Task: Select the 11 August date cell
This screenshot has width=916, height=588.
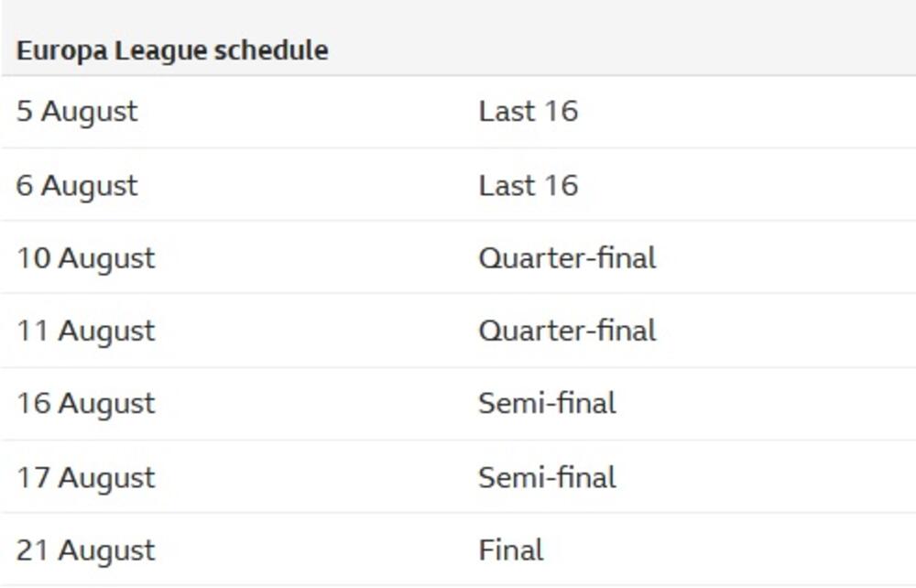Action: 86,331
